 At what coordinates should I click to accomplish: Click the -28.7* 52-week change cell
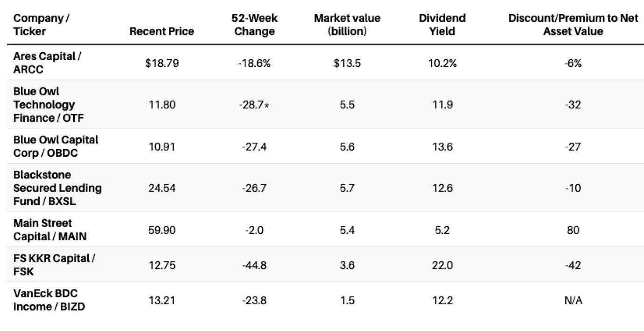254,105
